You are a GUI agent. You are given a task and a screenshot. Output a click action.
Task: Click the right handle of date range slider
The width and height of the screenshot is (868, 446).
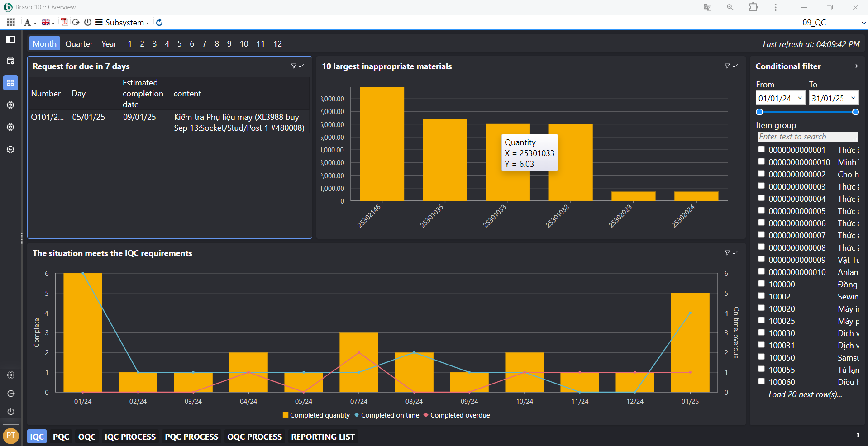855,112
